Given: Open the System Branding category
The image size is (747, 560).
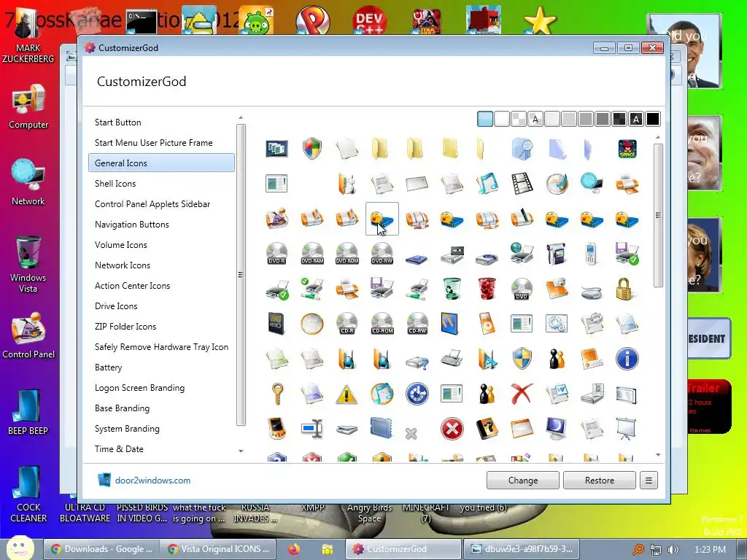Looking at the screenshot, I should 127,429.
